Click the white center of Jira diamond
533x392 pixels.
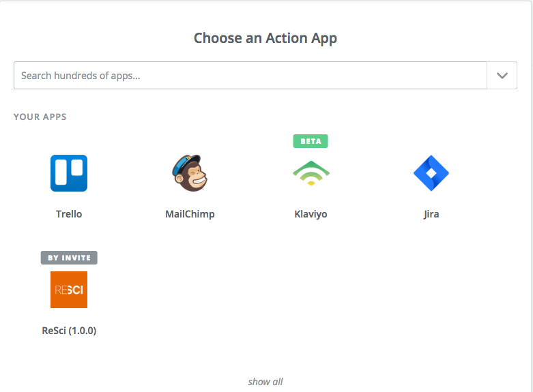431,173
